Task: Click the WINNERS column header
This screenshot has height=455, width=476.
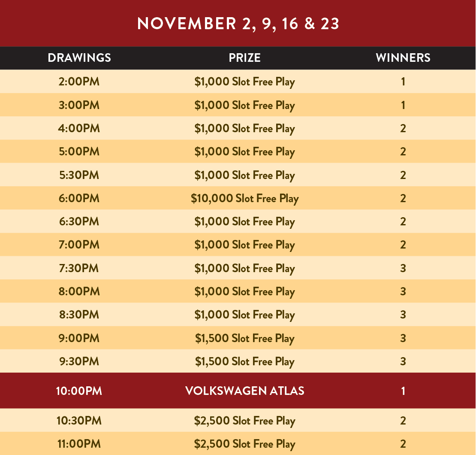Action: click(x=403, y=58)
